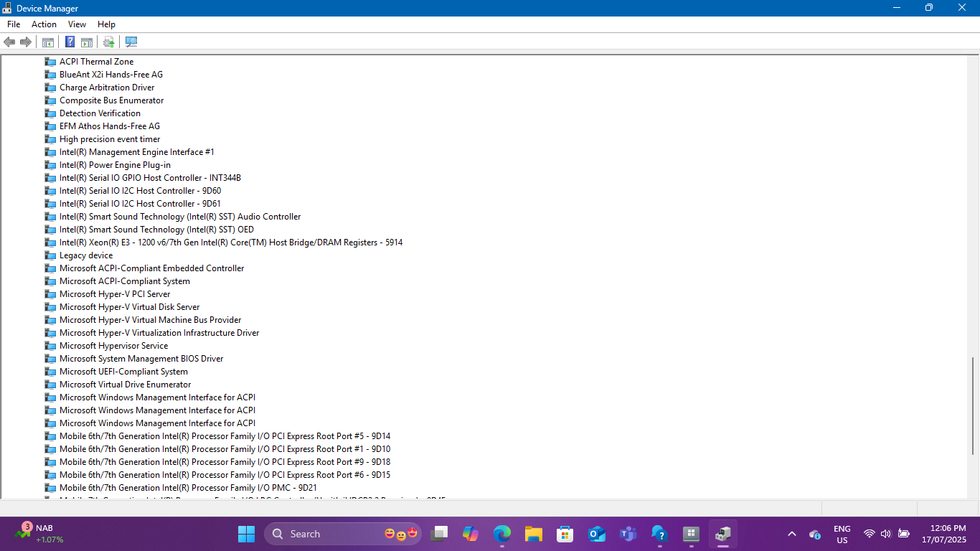This screenshot has width=980, height=551.
Task: Click the device icon beside Detection Verification
Action: click(50, 113)
